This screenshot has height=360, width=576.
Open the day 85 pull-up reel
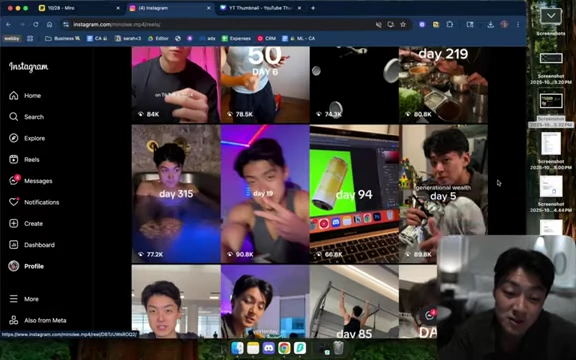click(354, 301)
